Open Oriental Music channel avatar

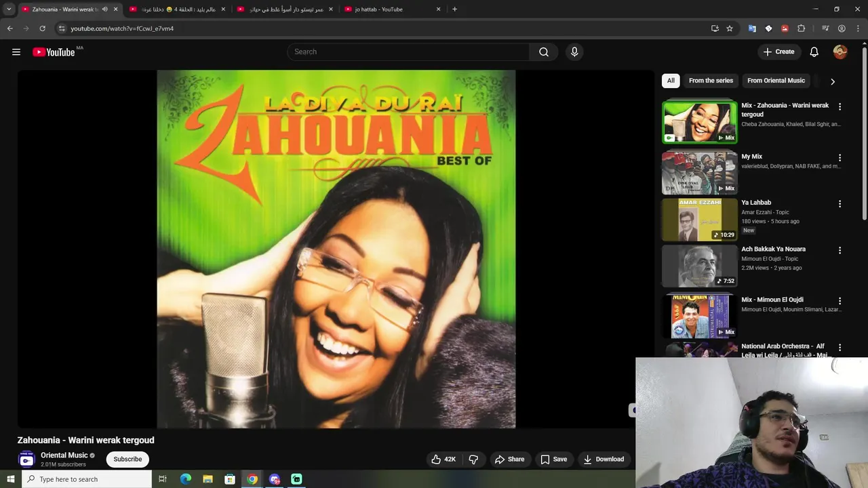26,460
